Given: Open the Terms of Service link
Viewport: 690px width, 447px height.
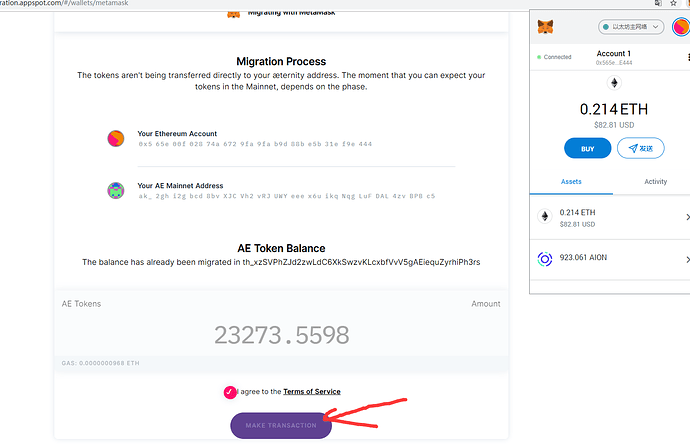Looking at the screenshot, I should click(x=312, y=392).
